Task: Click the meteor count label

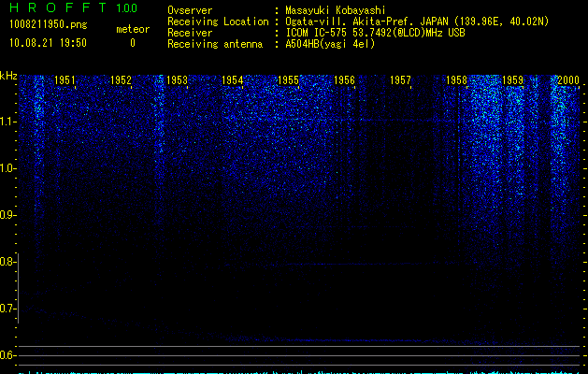Action: (133, 29)
